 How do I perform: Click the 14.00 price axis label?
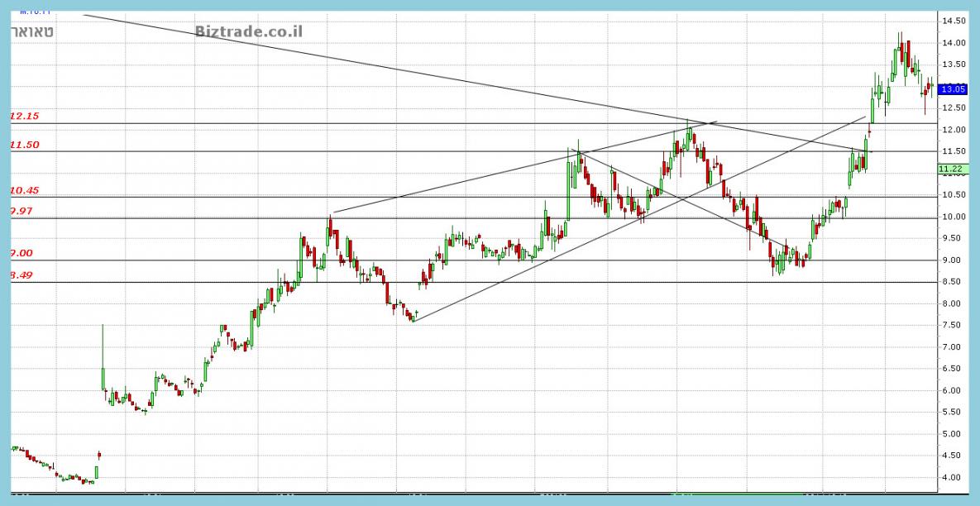pos(953,43)
